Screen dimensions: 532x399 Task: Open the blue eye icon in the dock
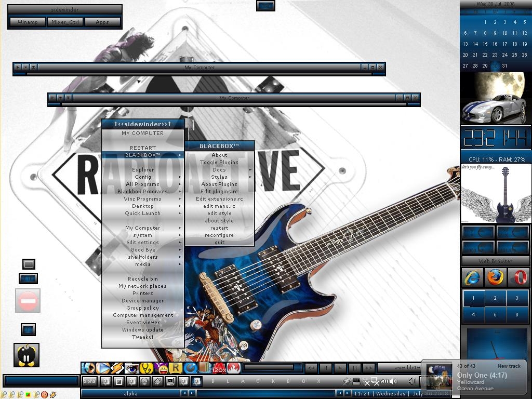tap(132, 368)
